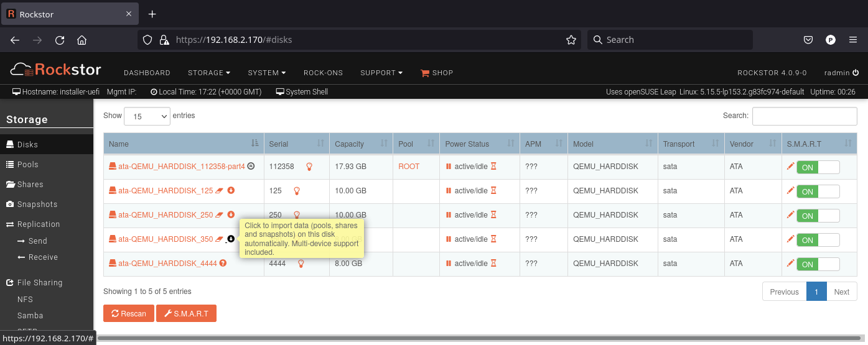Disable S.M.A.R.T on the QEMU_HARDDISK_125 row
Image resolution: width=868 pixels, height=345 pixels.
(818, 191)
